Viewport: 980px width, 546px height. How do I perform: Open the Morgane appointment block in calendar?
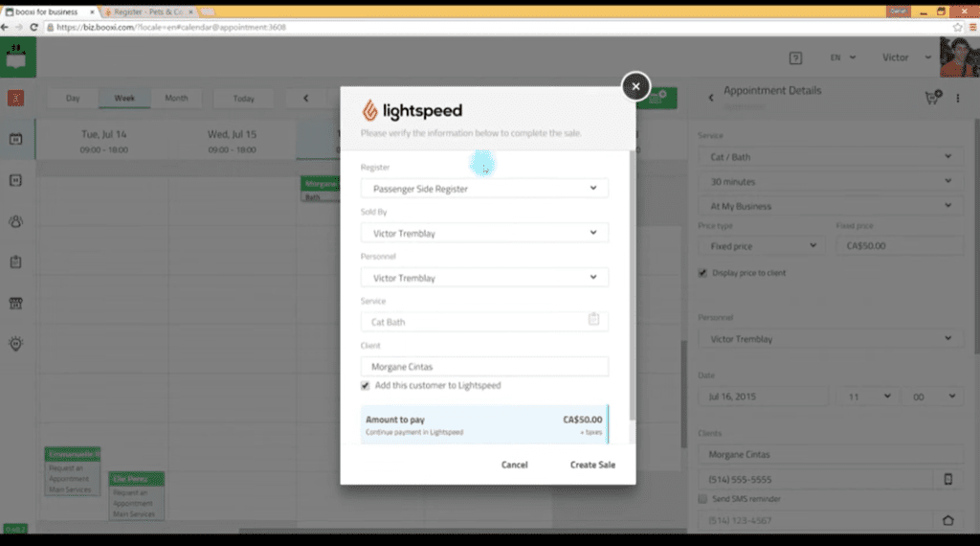click(320, 189)
